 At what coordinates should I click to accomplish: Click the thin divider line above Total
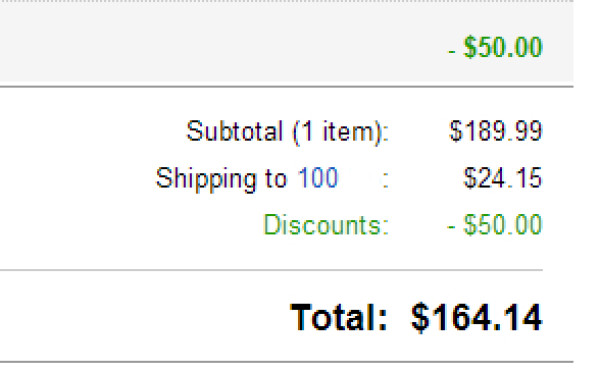point(271,270)
